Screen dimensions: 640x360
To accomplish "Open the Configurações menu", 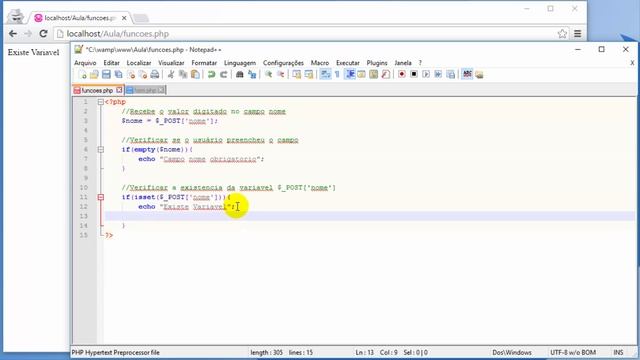I will tap(283, 63).
